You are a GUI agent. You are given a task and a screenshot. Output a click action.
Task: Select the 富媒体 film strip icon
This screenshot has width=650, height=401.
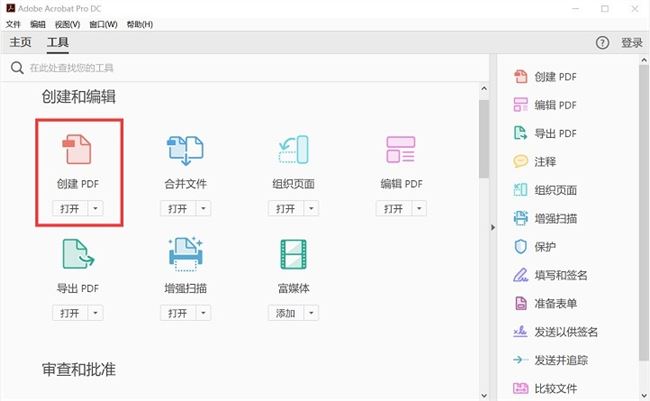tap(293, 256)
